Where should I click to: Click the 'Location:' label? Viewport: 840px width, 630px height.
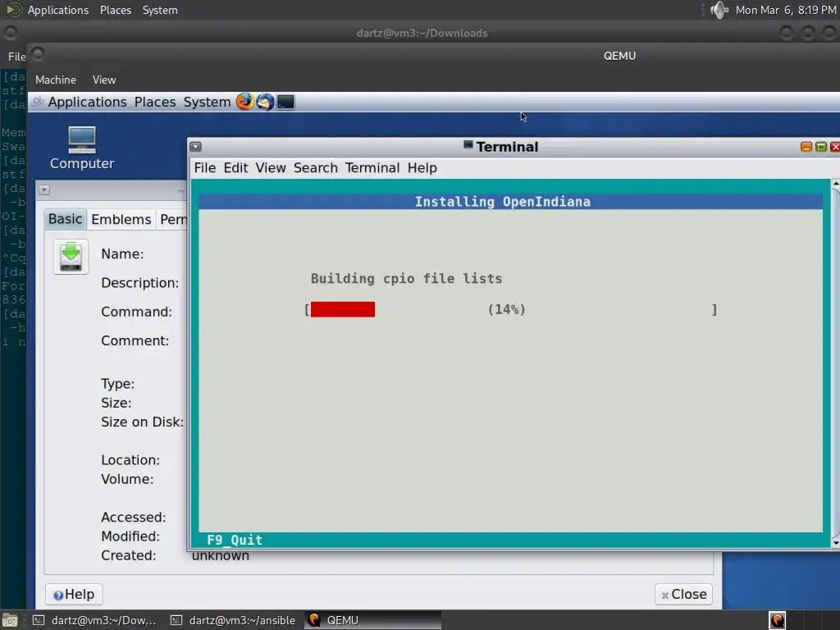click(x=130, y=460)
